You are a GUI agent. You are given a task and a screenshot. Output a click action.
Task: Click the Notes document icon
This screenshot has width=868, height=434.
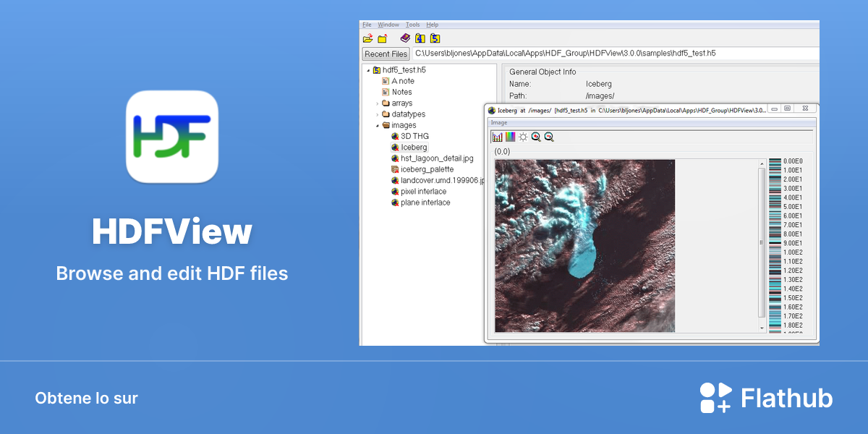point(386,92)
